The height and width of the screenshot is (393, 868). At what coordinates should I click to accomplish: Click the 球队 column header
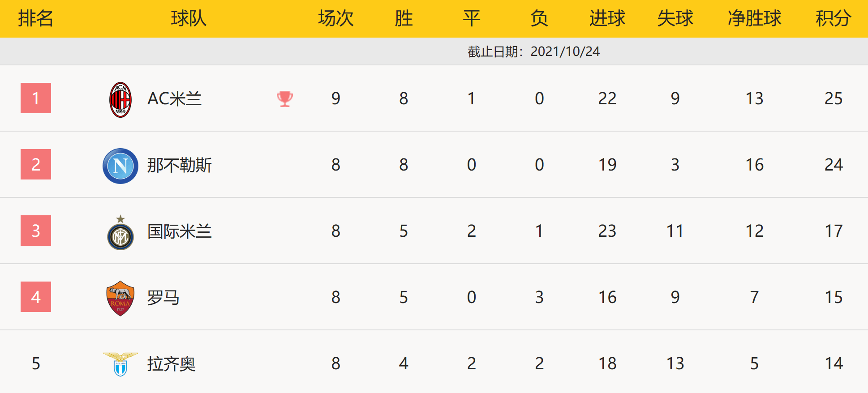[x=189, y=18]
